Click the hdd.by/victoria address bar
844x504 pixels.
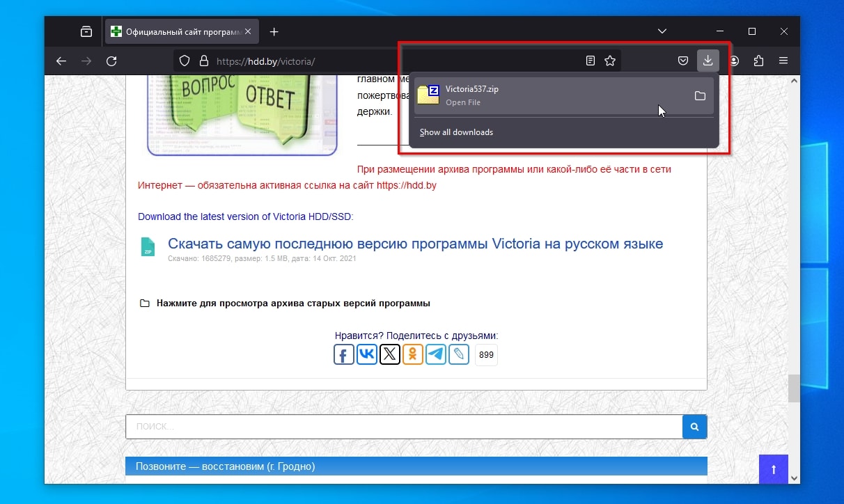pos(397,61)
